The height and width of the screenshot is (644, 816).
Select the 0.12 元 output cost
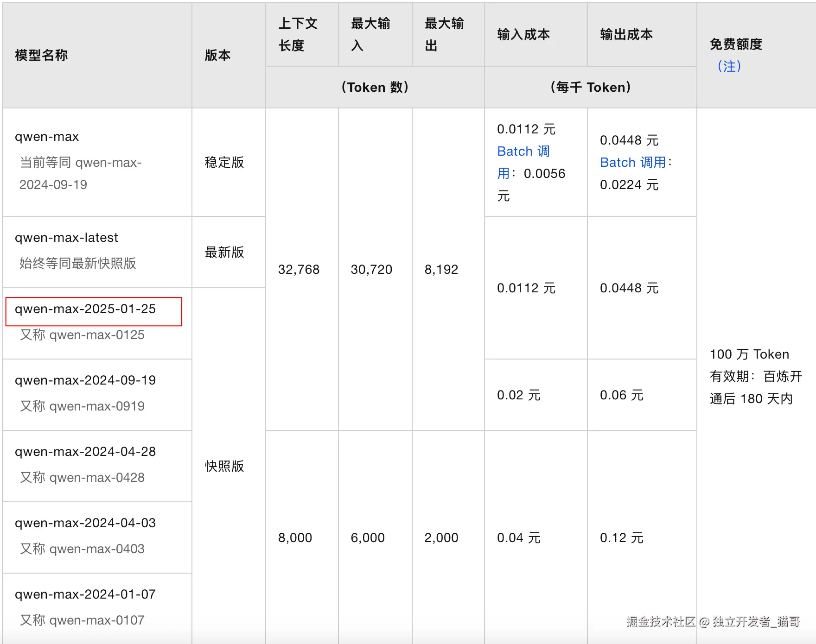click(x=622, y=538)
